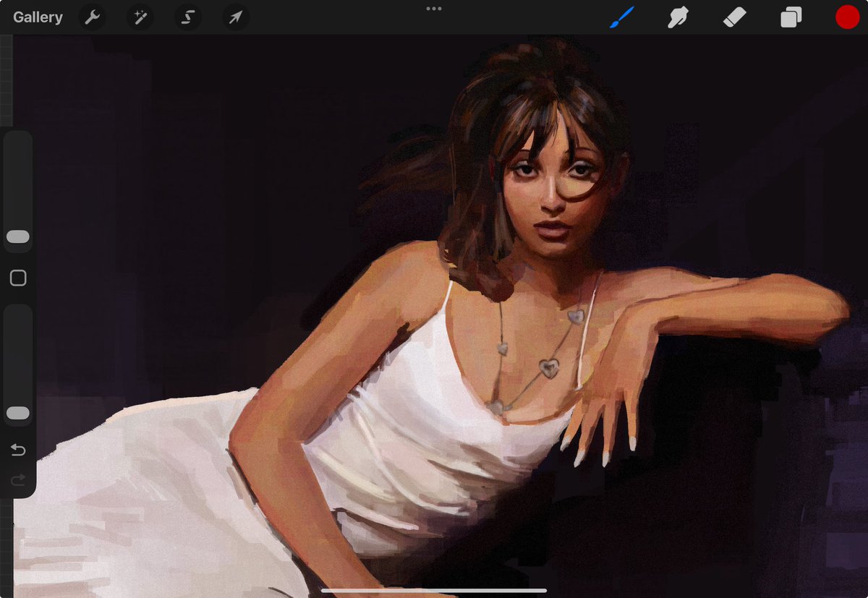The image size is (868, 598).
Task: Tap the sidebar Modify square button
Action: (17, 278)
